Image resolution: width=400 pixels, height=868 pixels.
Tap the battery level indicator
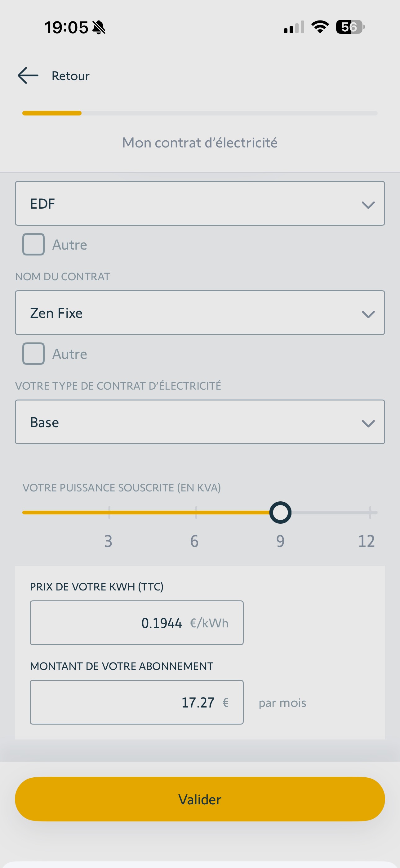[x=350, y=27]
